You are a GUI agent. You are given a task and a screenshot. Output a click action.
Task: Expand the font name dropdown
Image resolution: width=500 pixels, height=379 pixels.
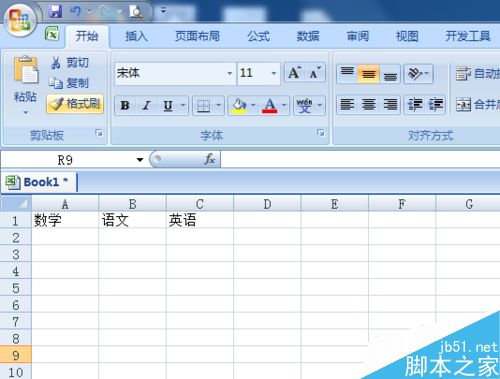(230, 73)
